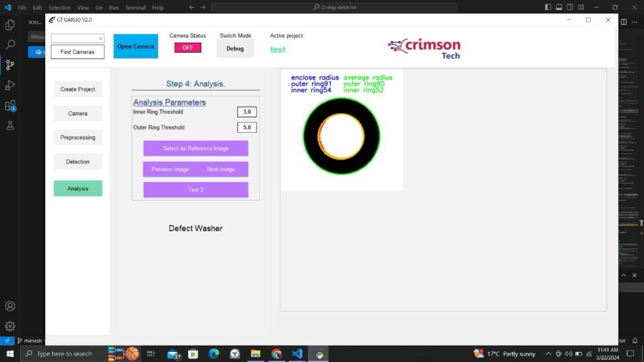Open Run and Debug in VS Code activity bar
The image size is (644, 362).
click(9, 85)
